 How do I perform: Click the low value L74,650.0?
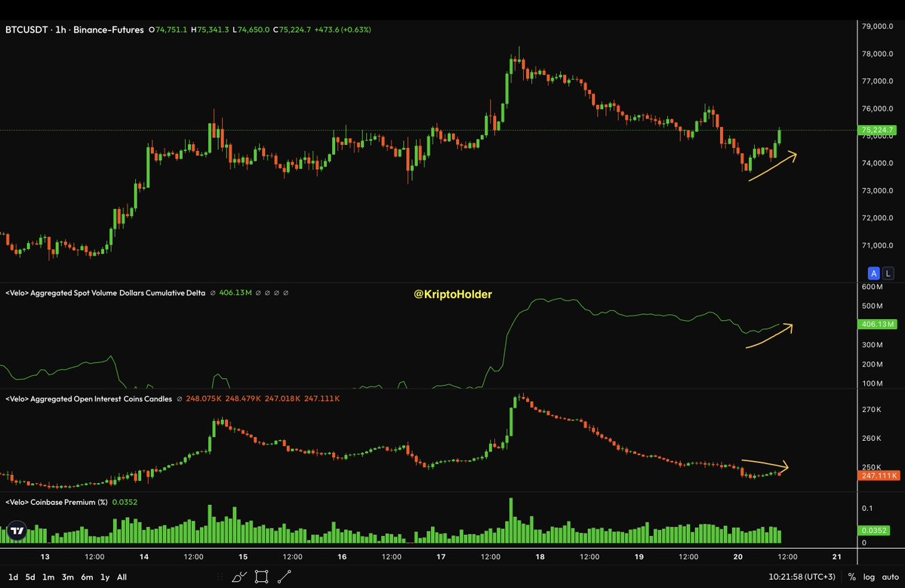click(251, 29)
